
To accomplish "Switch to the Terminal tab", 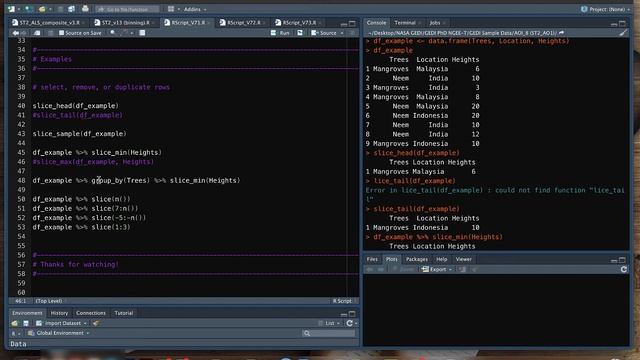I will tap(405, 23).
